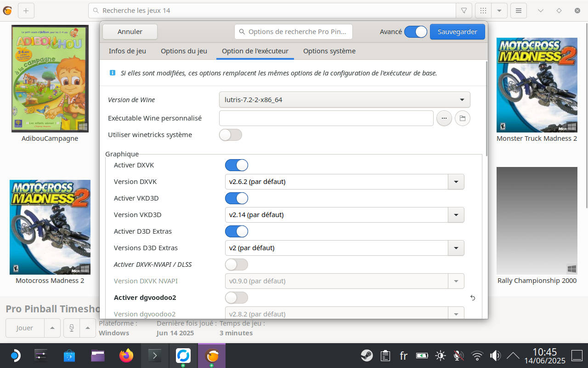Click the blue circular-arrows app in taskbar

(183, 356)
